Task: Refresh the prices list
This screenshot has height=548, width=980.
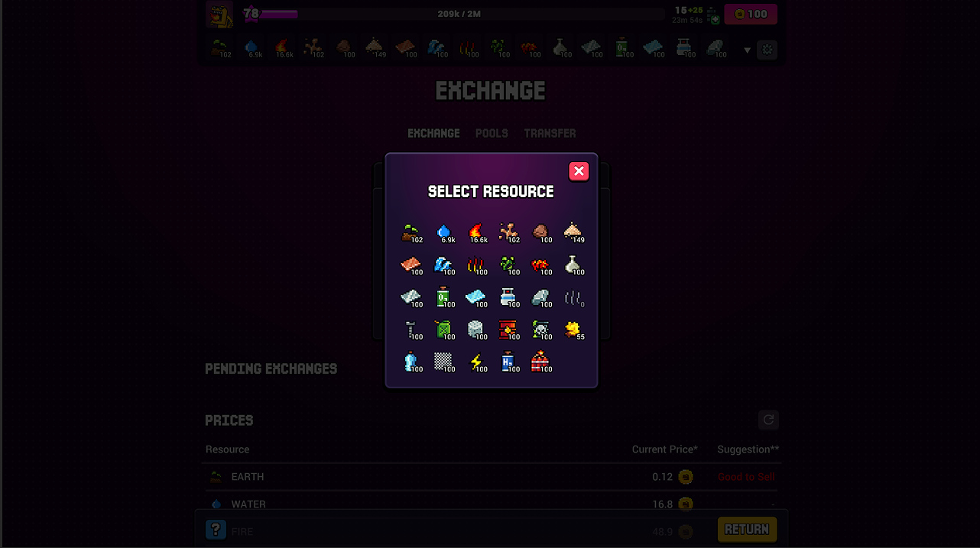Action: click(768, 420)
